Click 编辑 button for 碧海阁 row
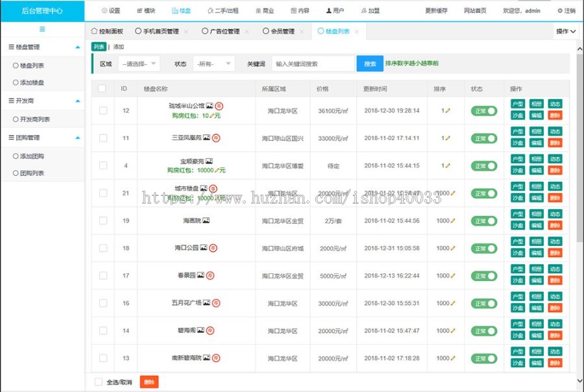Screen dimensions: 584x392 pos(536,336)
